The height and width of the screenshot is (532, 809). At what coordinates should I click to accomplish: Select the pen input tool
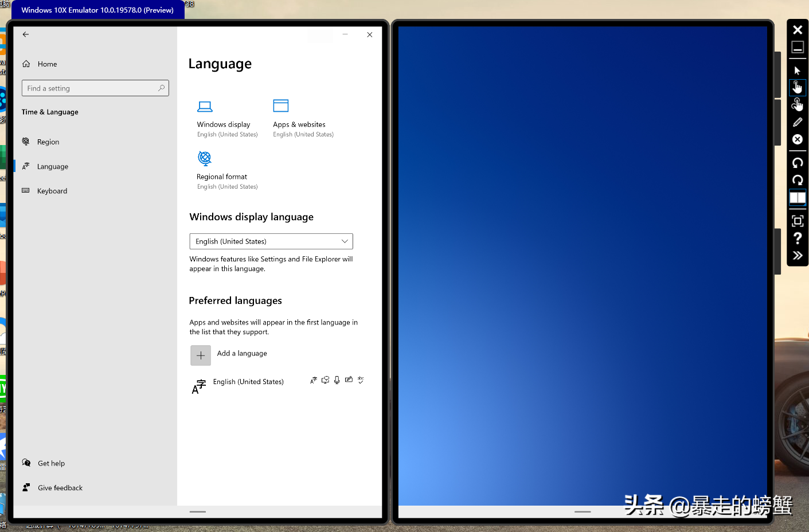tap(798, 122)
